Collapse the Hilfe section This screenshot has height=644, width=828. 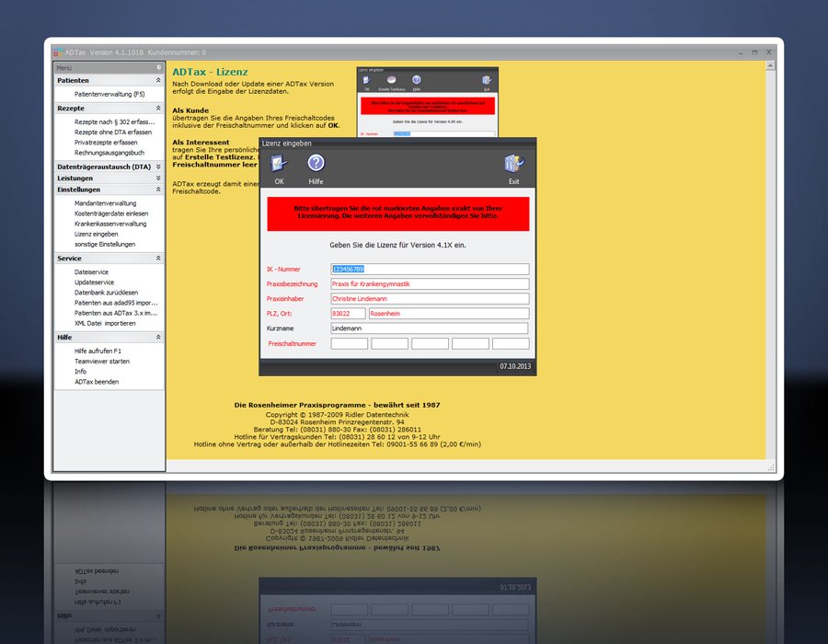[x=158, y=337]
